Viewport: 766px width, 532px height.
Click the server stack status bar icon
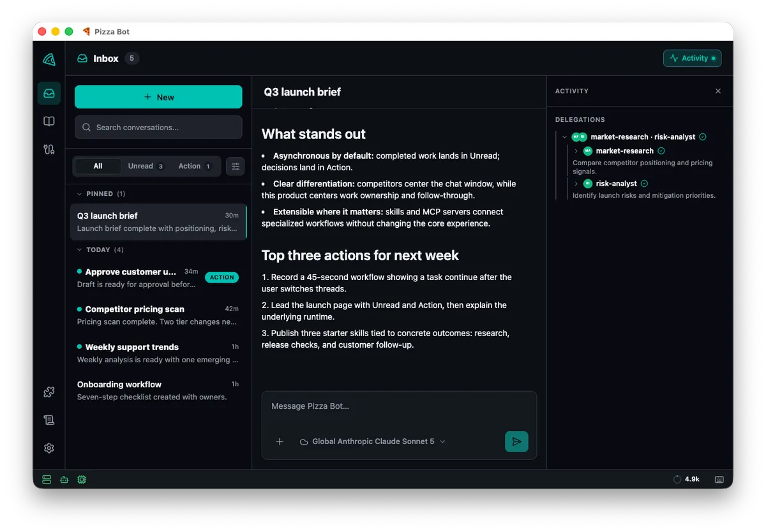47,479
